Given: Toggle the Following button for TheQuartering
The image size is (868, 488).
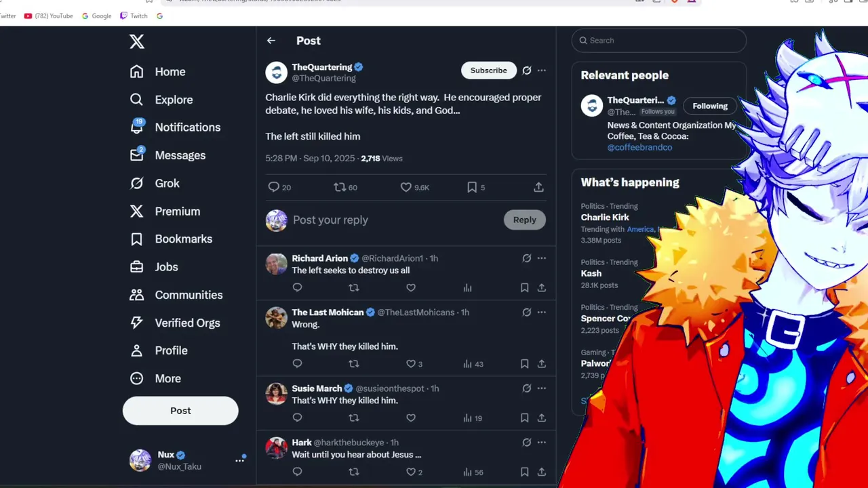Looking at the screenshot, I should [x=710, y=106].
